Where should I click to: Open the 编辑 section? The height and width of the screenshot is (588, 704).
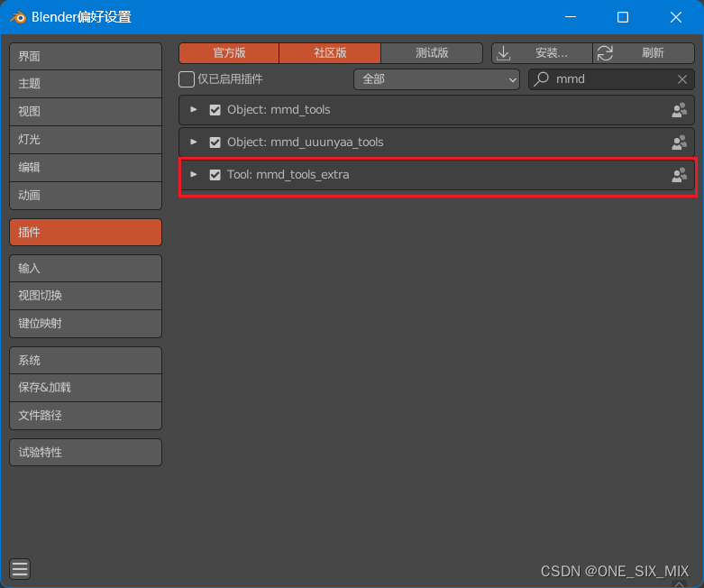(86, 168)
